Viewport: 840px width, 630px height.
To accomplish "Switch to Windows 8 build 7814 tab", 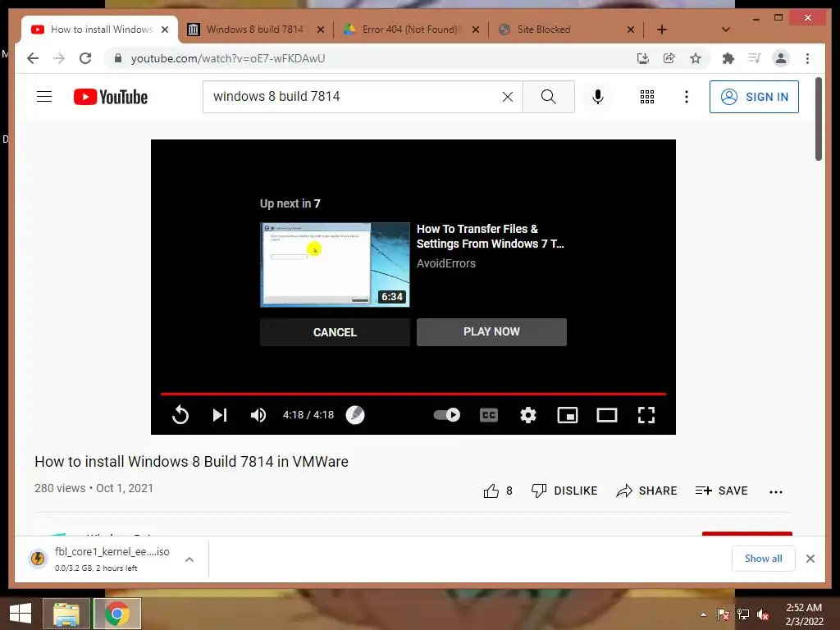I will point(254,30).
